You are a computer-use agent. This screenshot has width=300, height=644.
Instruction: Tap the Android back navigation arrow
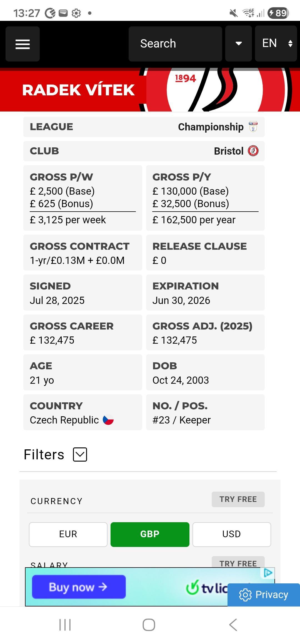tap(233, 625)
